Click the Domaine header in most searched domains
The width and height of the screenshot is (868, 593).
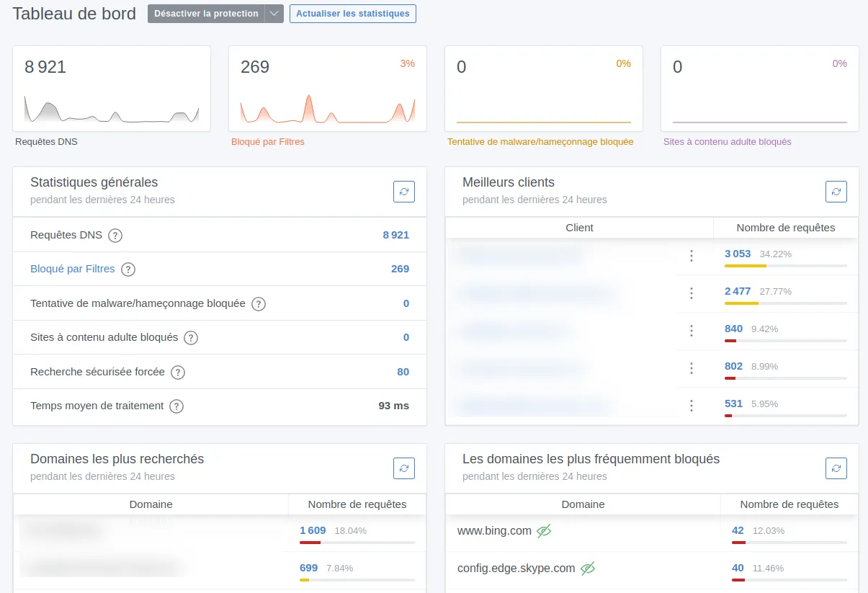pyautogui.click(x=151, y=504)
